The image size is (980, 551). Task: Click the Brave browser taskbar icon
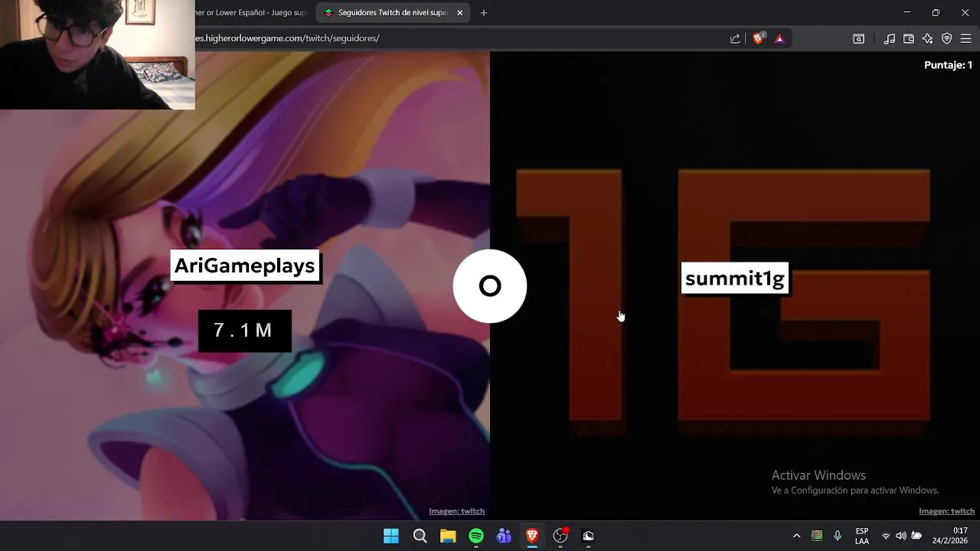coord(532,536)
